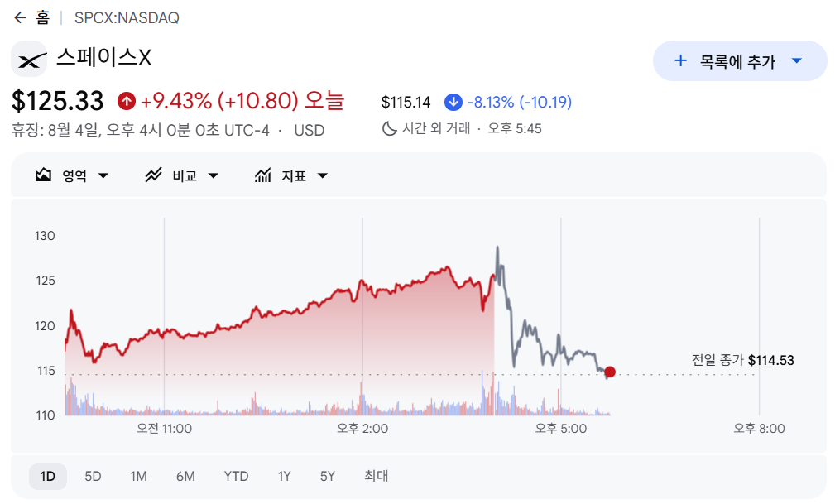Expand the 영역 chart type dropdown arrow
This screenshot has width=835, height=504.
(x=103, y=175)
